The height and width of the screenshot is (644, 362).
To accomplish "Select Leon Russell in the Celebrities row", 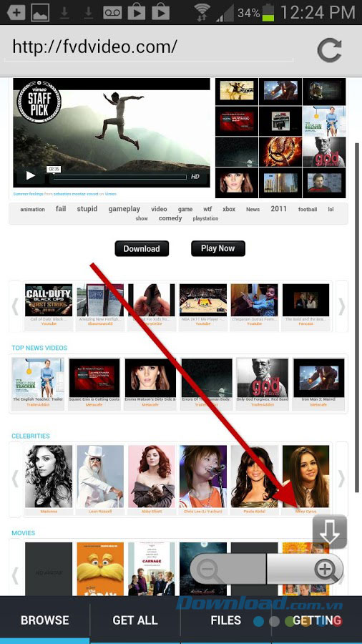I will 100,477.
